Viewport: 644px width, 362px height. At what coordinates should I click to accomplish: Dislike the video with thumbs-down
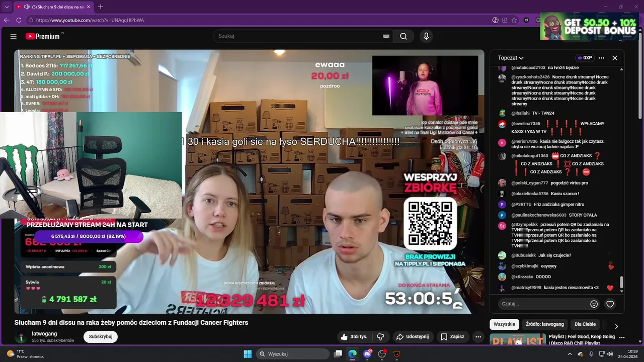380,337
